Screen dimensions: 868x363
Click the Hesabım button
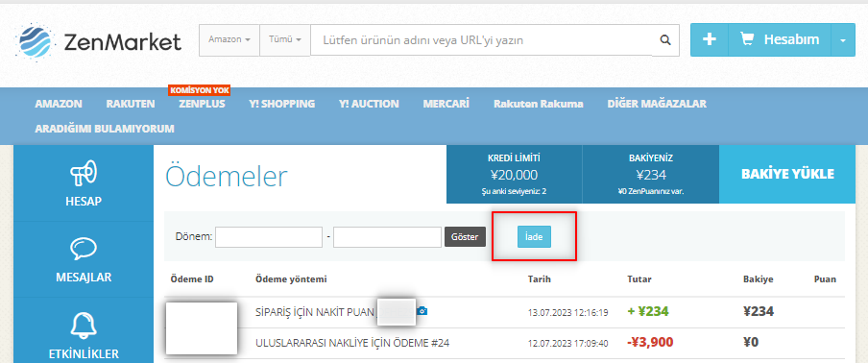coord(780,39)
